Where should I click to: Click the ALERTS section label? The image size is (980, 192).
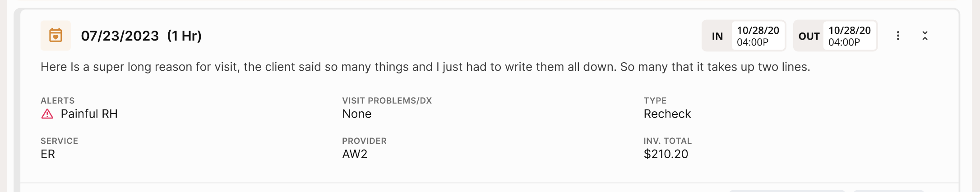tap(58, 101)
